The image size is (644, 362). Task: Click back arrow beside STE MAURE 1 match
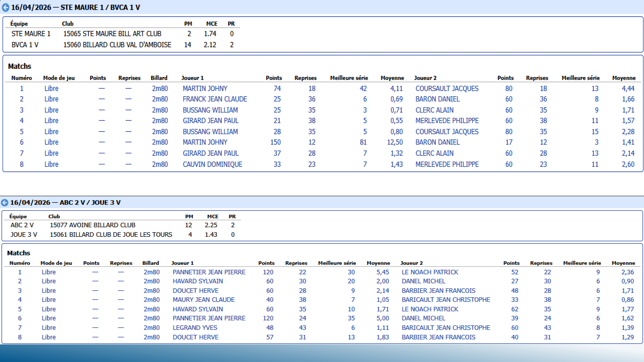coord(6,7)
